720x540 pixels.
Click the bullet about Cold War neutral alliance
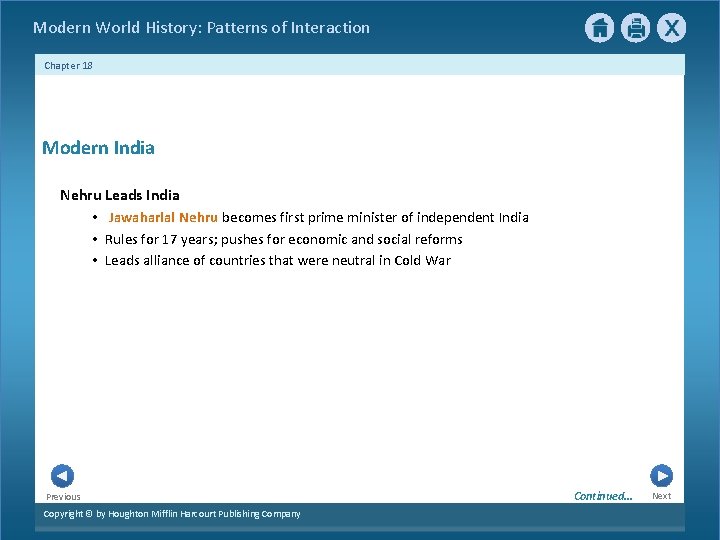pos(278,260)
